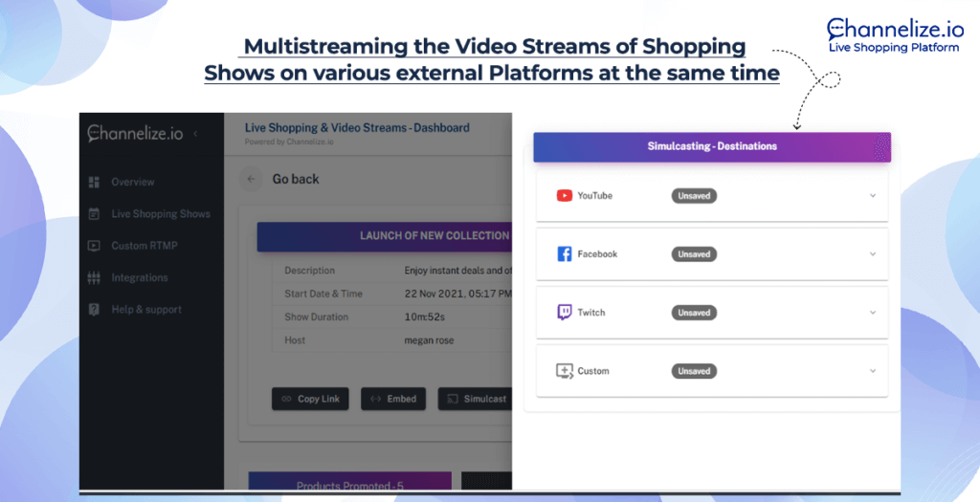The height and width of the screenshot is (502, 980).
Task: Click the Powered by Channelize.io text
Action: point(289,142)
